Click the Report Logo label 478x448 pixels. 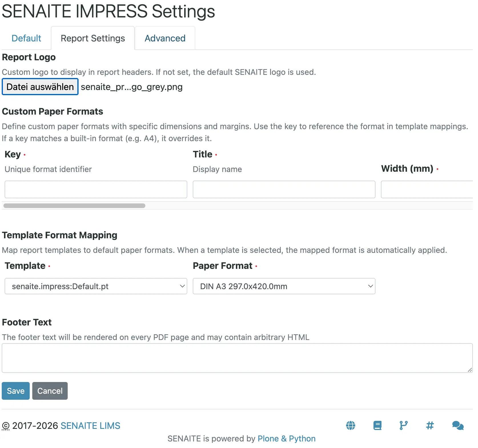click(x=29, y=57)
